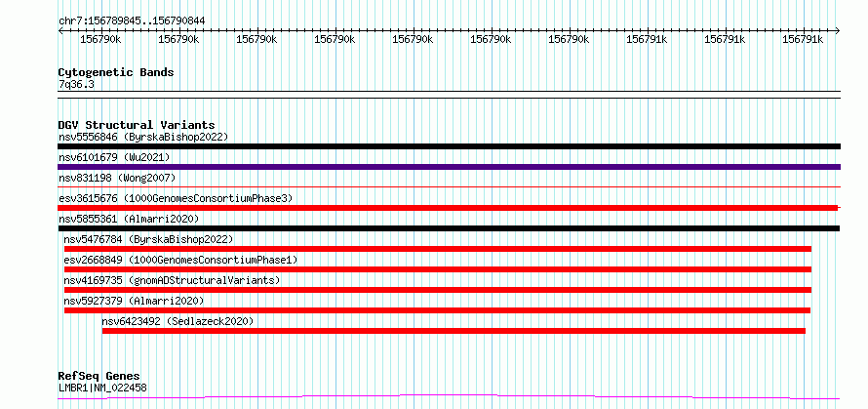The image size is (868, 409).
Task: Select the purple nsv6101679 variant bar
Action: pyautogui.click(x=449, y=167)
